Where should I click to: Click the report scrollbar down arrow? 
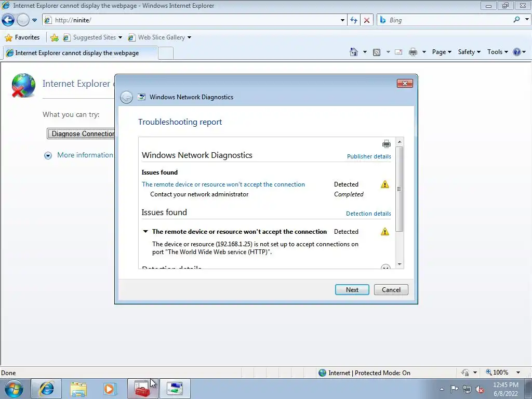click(400, 264)
